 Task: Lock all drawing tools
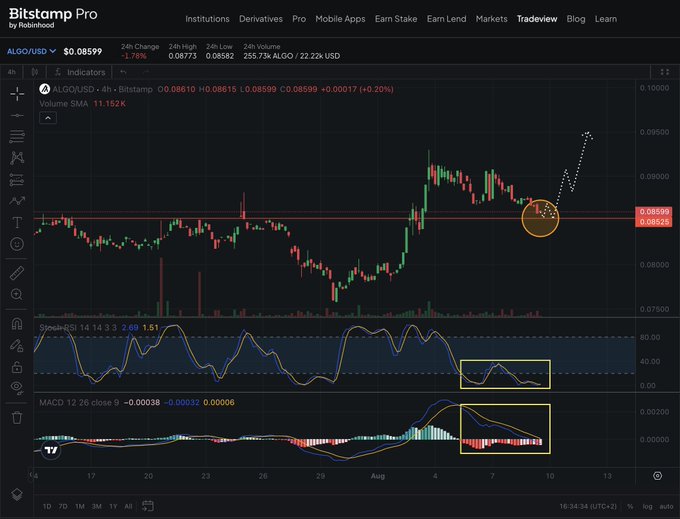(17, 367)
